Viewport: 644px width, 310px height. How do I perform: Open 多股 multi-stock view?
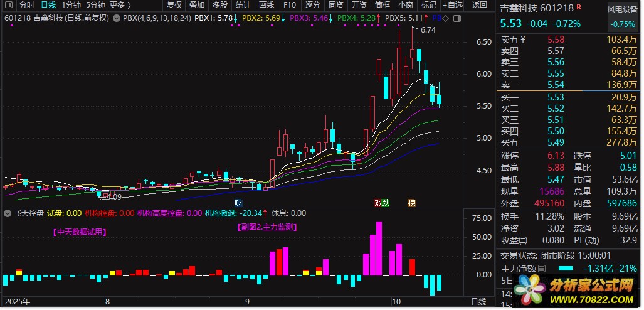(x=220, y=5)
